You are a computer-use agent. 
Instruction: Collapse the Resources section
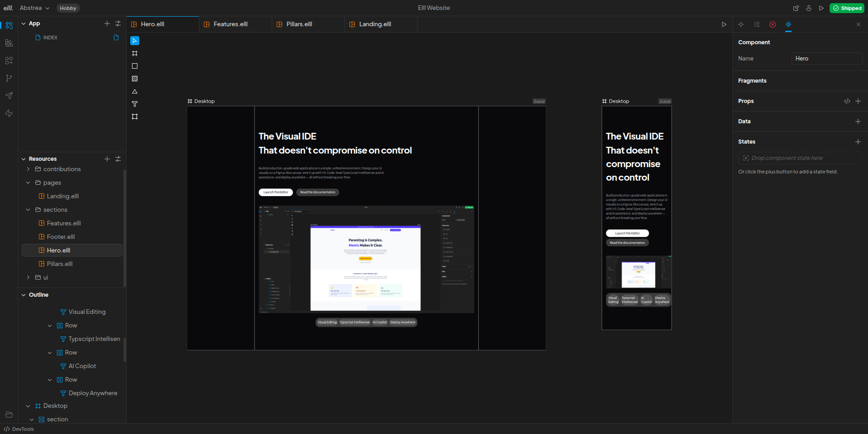(24, 159)
